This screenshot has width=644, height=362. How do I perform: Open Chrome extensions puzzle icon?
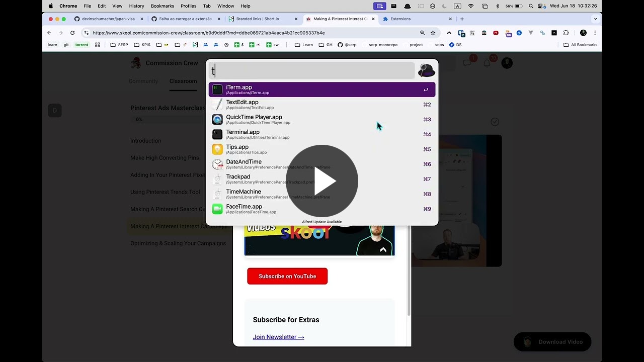[566, 33]
